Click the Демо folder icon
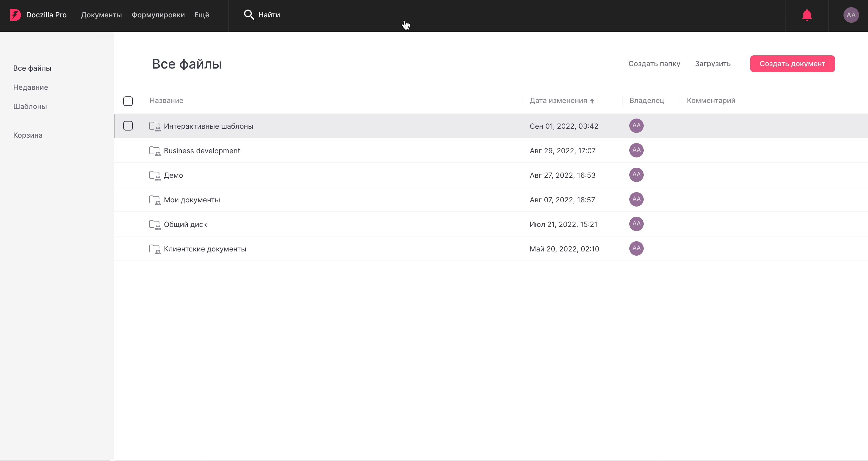Screen dimensions: 868x461 [x=155, y=175]
